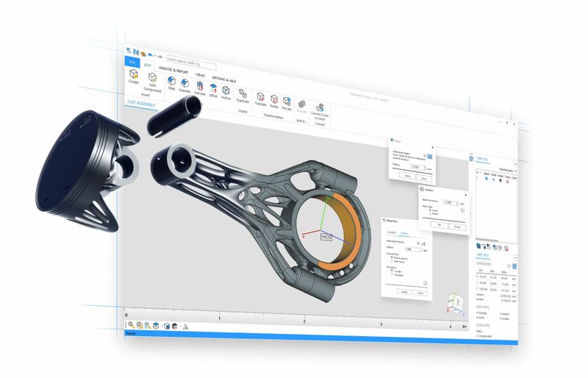
Task: Select the second Connection radio option in Offset
Action: tap(392, 261)
